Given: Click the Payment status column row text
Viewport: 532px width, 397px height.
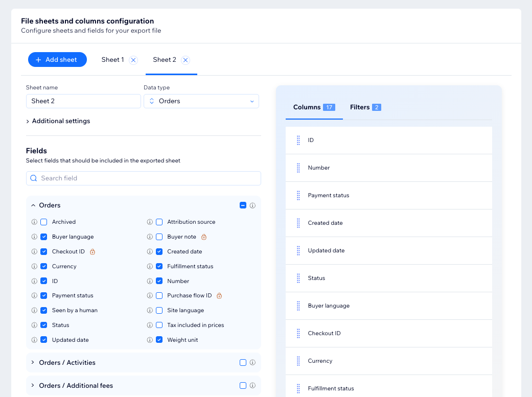Looking at the screenshot, I should [x=329, y=196].
